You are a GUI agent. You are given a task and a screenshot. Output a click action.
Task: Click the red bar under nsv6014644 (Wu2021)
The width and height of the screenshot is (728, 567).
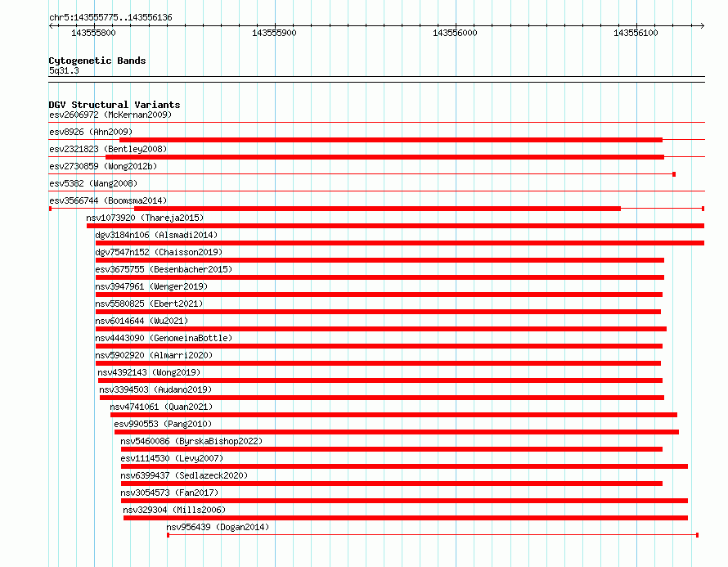pos(381,329)
